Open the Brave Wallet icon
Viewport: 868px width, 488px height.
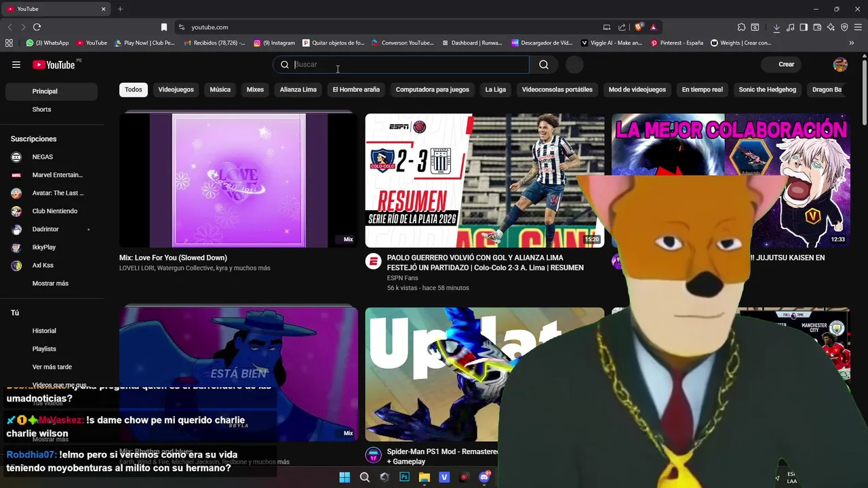click(817, 27)
